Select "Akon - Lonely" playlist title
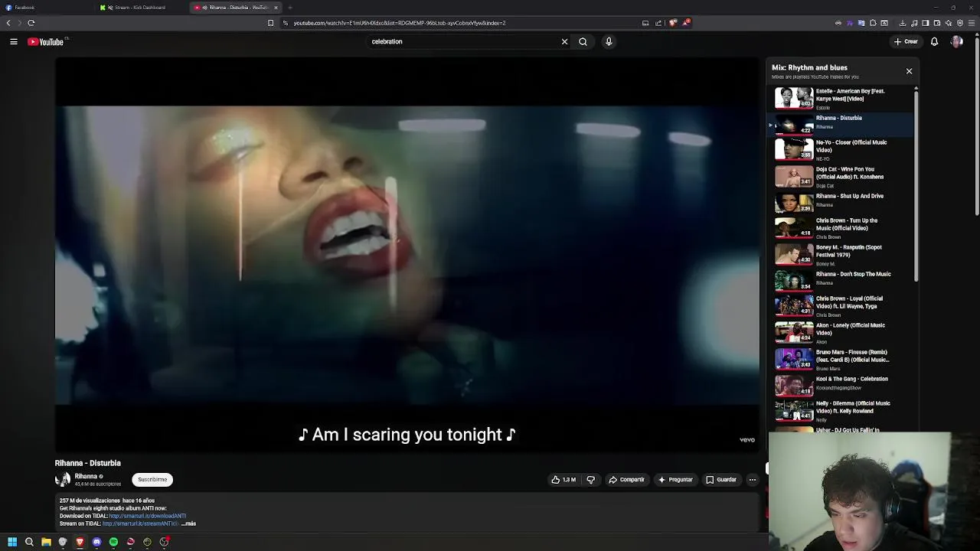 [x=850, y=329]
